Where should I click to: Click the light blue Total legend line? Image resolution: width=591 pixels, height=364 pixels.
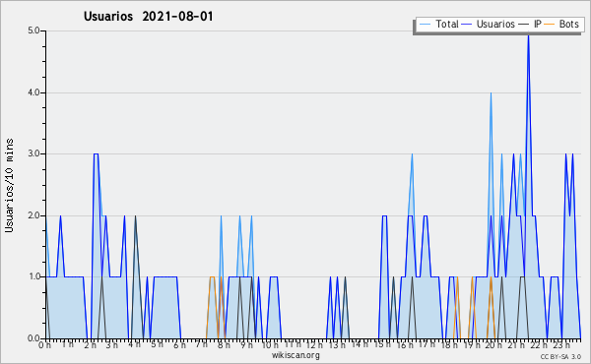(425, 24)
